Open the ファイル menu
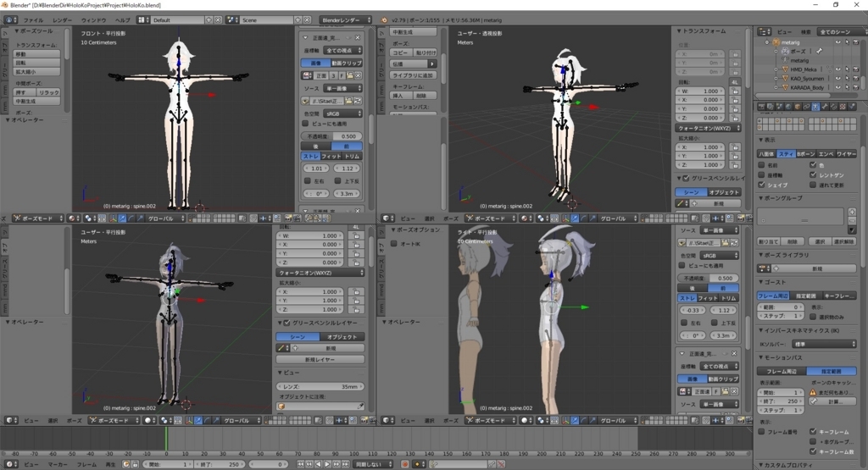This screenshot has width=868, height=470. coord(33,20)
